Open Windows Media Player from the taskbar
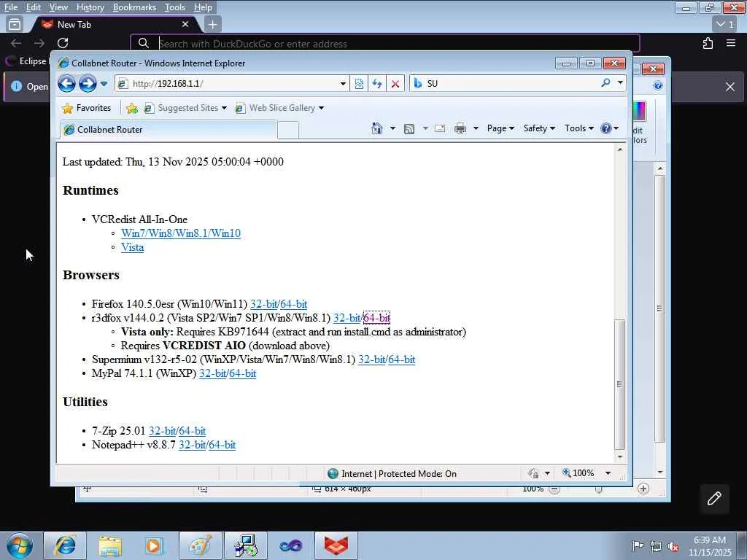The height and width of the screenshot is (560, 747). click(x=155, y=545)
